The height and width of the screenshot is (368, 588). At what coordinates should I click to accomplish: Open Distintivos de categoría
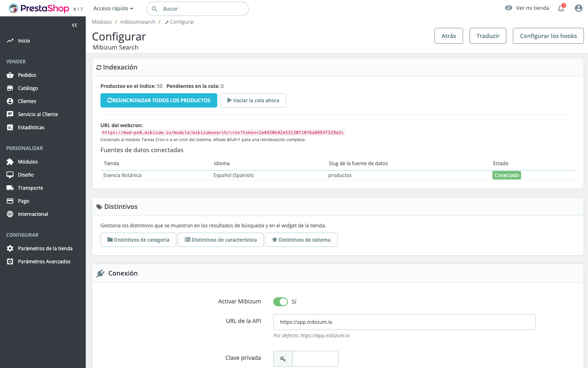(138, 240)
